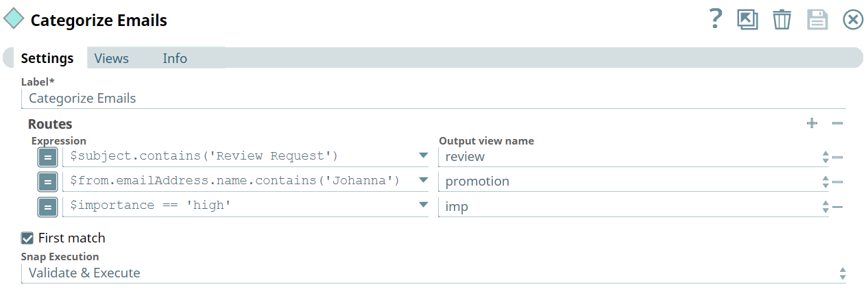
Task: Remove the review route row
Action: 837,157
